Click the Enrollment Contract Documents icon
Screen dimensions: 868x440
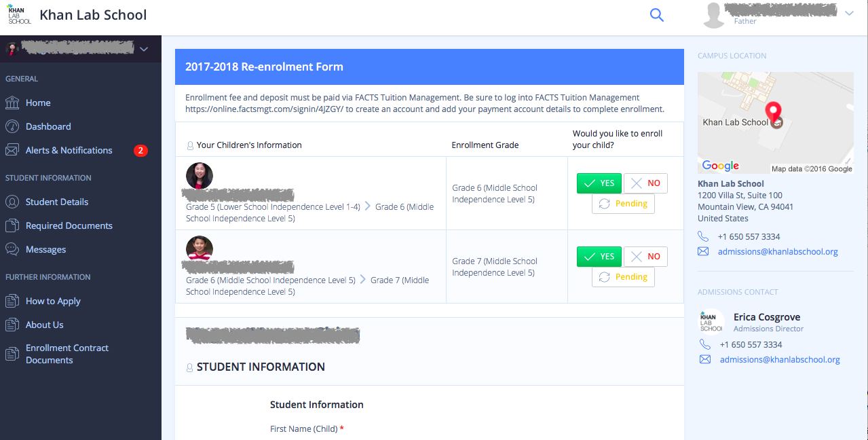pos(12,354)
